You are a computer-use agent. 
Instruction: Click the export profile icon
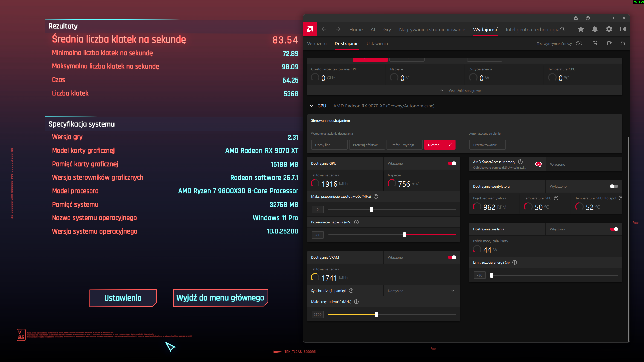[x=609, y=43]
